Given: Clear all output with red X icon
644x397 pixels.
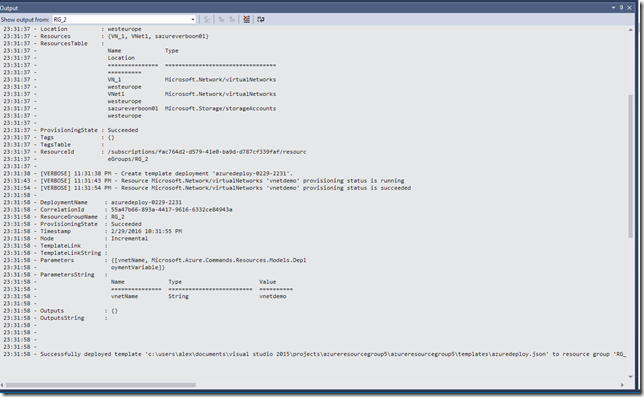Looking at the screenshot, I should click(x=246, y=19).
